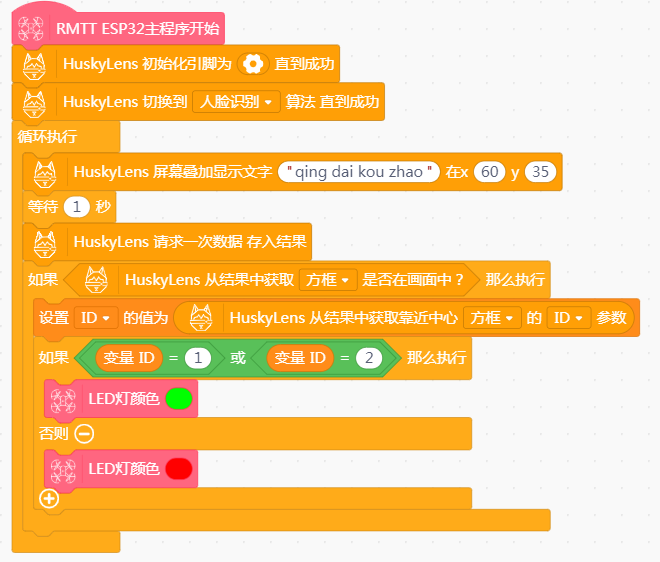Select the 那么执行 label of the 是否在画面中 condition
The width and height of the screenshot is (660, 562).
coord(515,280)
